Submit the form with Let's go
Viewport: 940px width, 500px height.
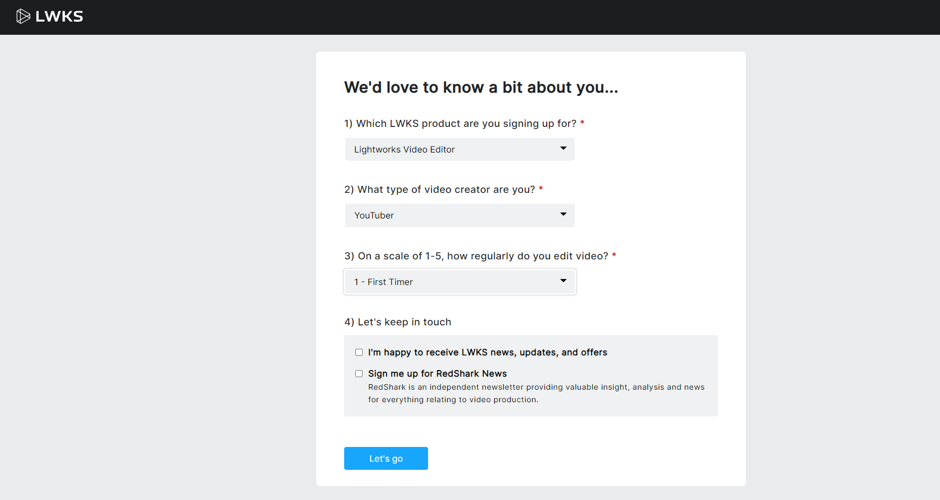pos(385,458)
